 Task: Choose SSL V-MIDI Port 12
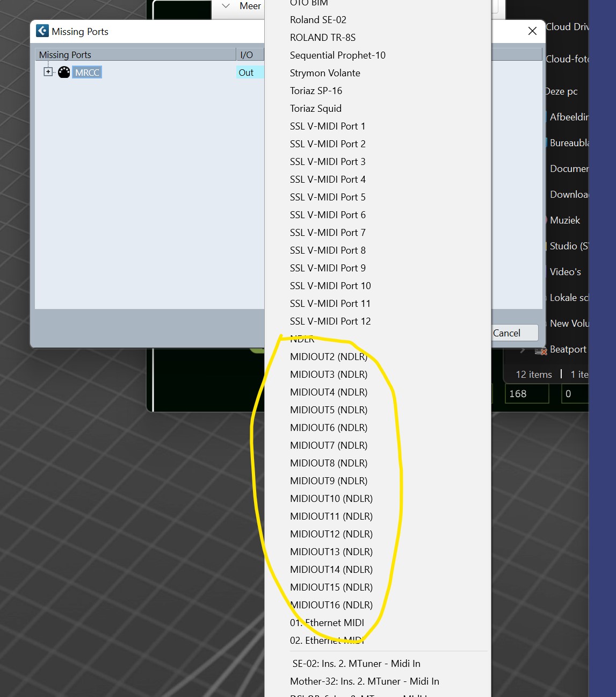click(330, 321)
